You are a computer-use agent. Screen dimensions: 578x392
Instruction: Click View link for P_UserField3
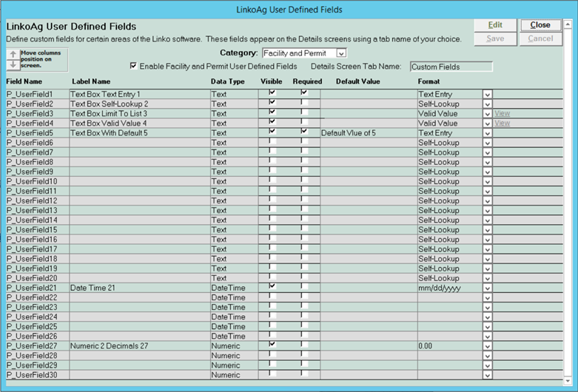(x=502, y=113)
